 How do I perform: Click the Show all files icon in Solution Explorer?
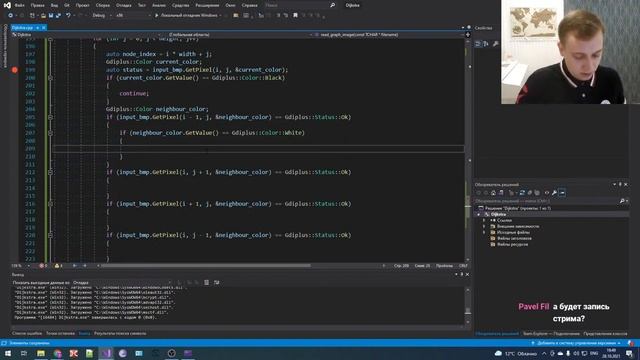(x=537, y=193)
